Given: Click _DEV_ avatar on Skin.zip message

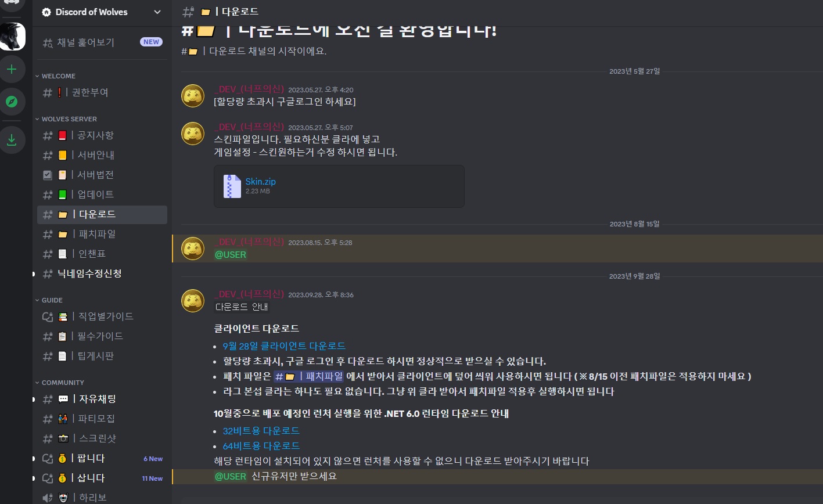Looking at the screenshot, I should tap(193, 134).
